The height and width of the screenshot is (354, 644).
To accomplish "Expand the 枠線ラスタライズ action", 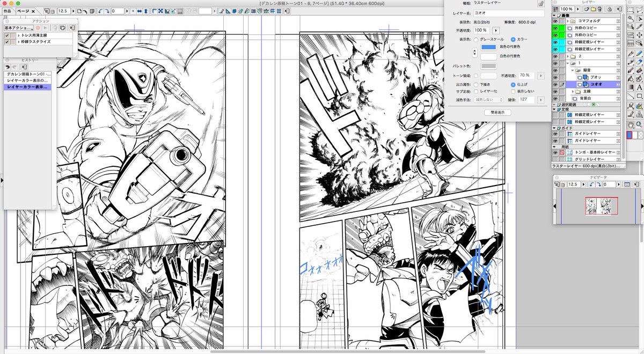I will tap(19, 42).
